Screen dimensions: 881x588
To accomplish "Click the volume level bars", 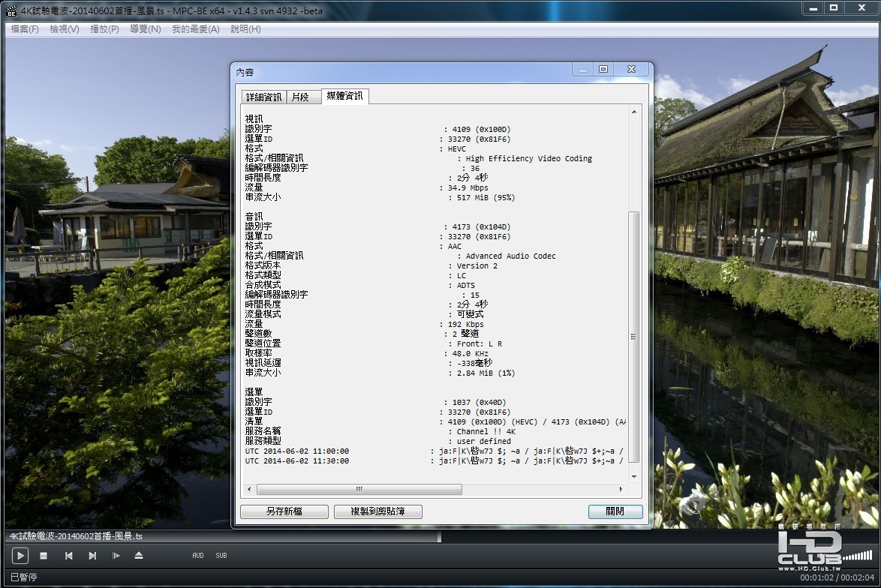I will [x=857, y=556].
